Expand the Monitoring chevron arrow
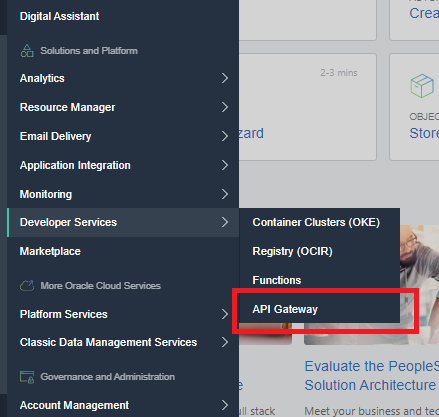The width and height of the screenshot is (439, 417). click(x=225, y=194)
